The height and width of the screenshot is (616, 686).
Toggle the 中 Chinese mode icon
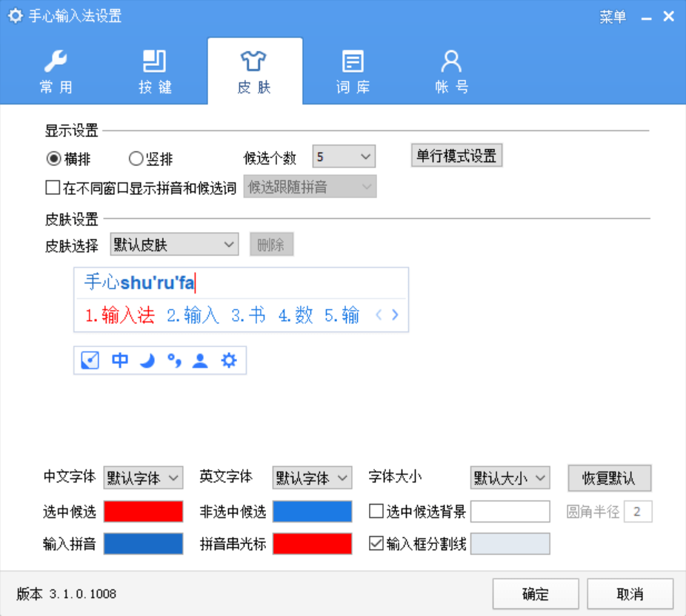tap(120, 360)
